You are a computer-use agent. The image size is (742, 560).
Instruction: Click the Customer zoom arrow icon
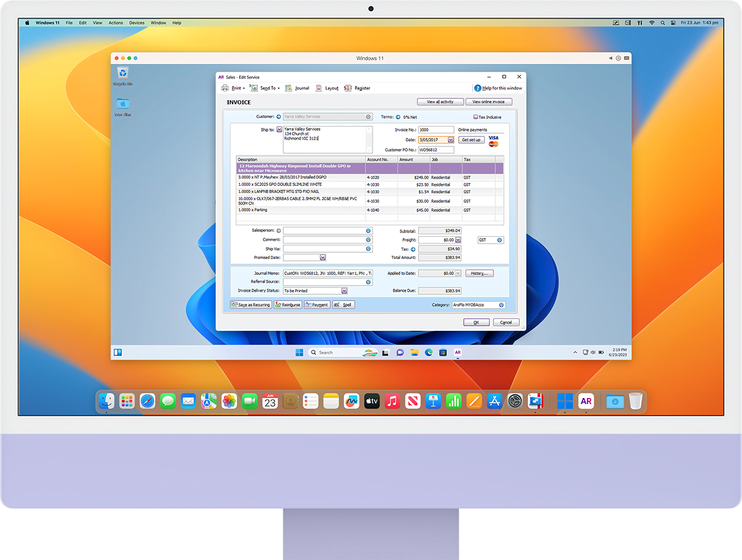point(279,116)
